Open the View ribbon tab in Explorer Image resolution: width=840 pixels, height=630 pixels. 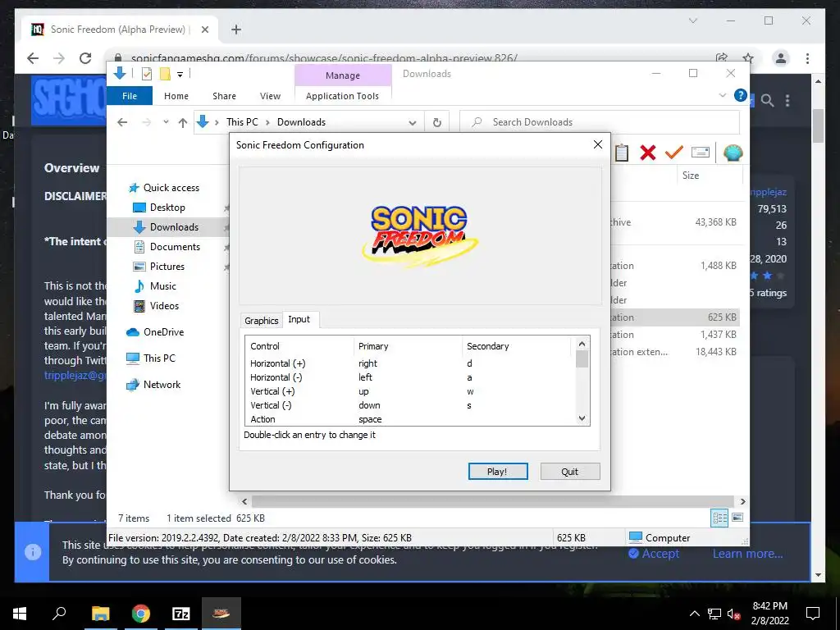270,96
